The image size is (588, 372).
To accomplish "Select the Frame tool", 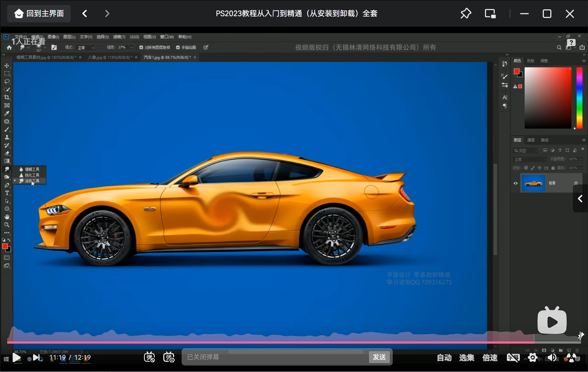I will pyautogui.click(x=7, y=105).
